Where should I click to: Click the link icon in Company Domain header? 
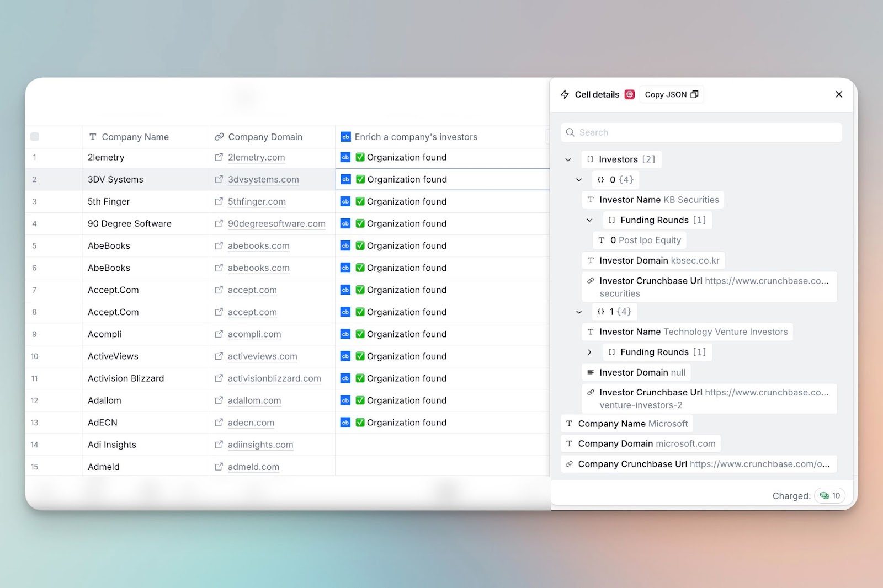point(219,137)
